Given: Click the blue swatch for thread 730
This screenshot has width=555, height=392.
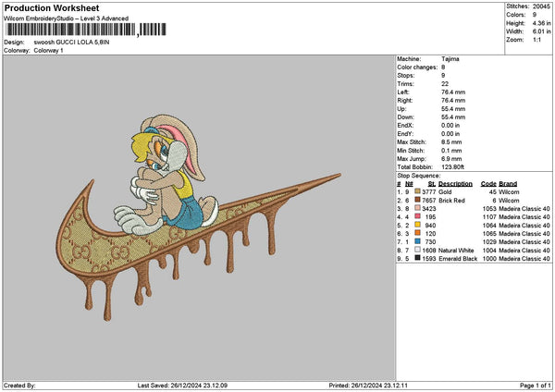Looking at the screenshot, I should [417, 241].
